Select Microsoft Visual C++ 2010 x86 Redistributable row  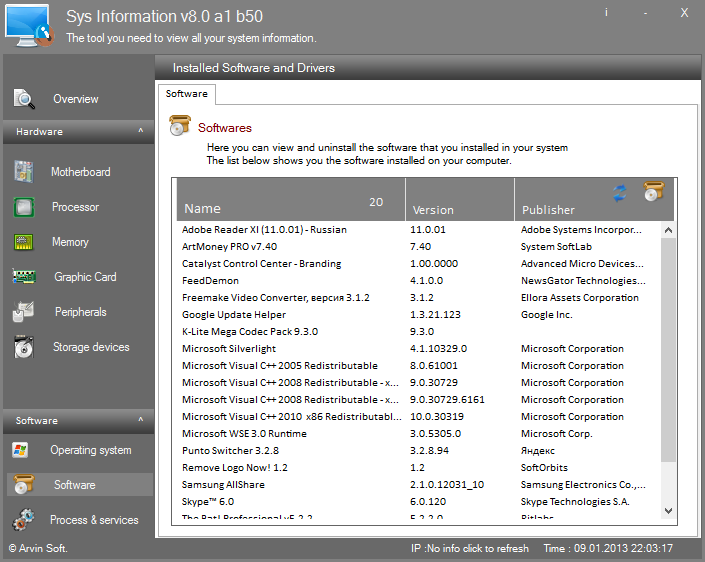click(420, 417)
